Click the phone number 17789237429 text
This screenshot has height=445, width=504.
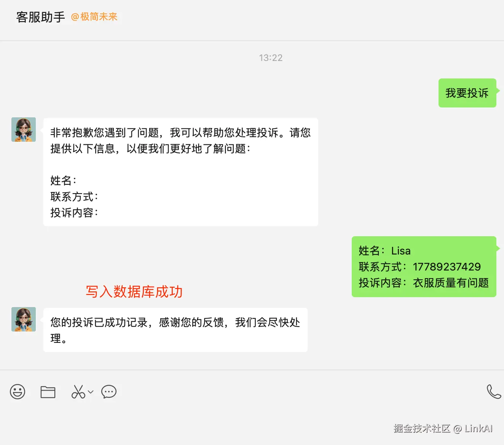(x=446, y=267)
